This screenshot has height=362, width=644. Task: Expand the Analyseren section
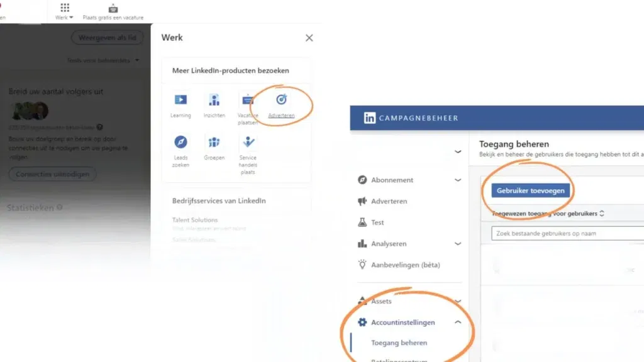click(458, 243)
